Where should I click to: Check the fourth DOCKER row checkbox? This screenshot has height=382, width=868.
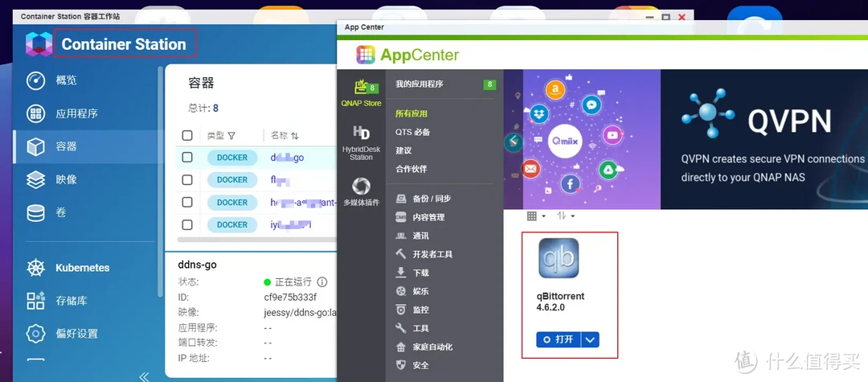187,224
